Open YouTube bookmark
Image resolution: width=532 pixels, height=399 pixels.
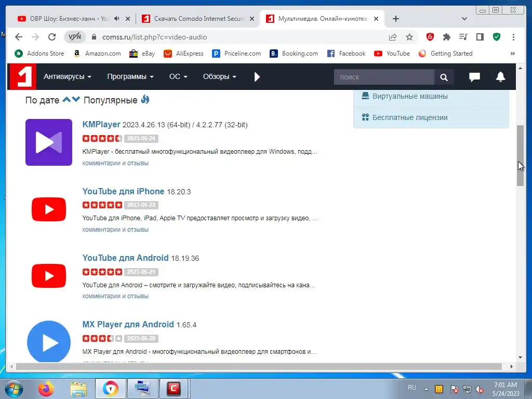point(392,54)
